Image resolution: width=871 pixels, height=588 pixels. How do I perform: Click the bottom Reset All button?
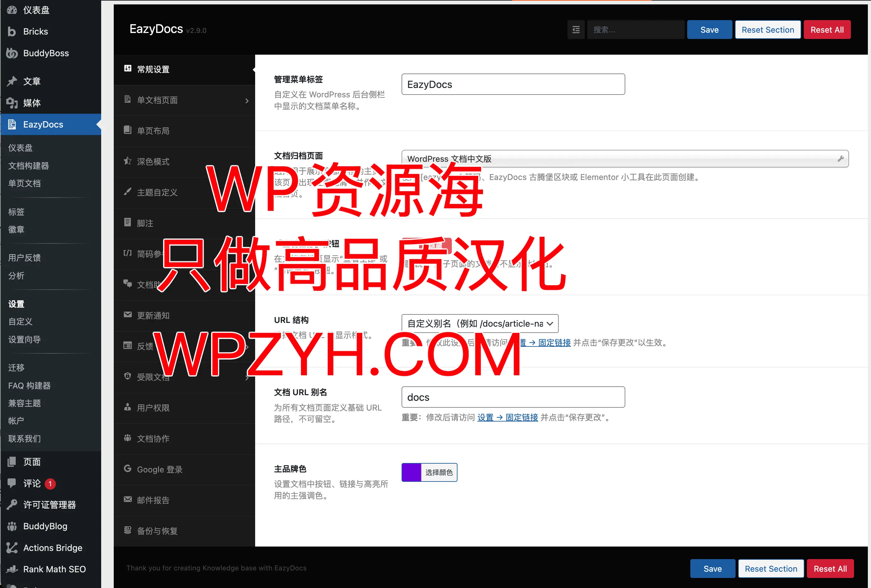(x=830, y=569)
